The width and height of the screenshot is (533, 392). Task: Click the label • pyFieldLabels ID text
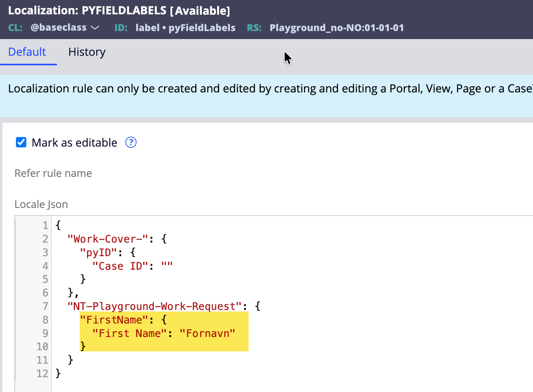pyautogui.click(x=185, y=27)
